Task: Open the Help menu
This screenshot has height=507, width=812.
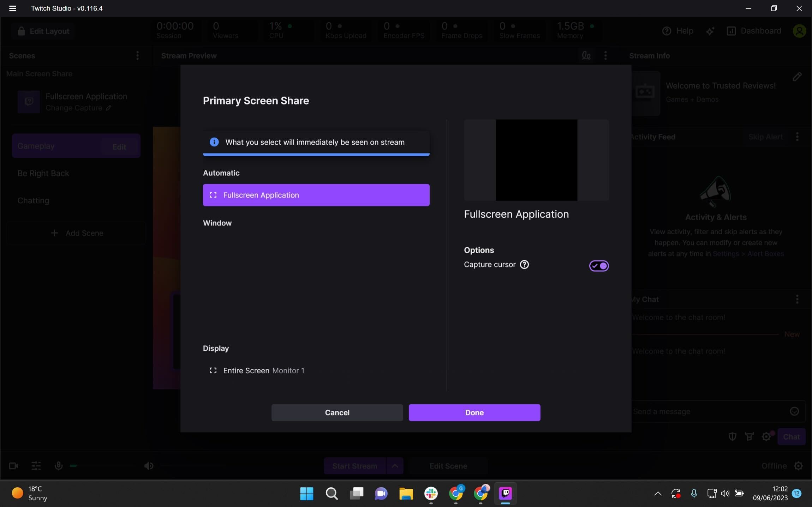Action: pyautogui.click(x=677, y=31)
